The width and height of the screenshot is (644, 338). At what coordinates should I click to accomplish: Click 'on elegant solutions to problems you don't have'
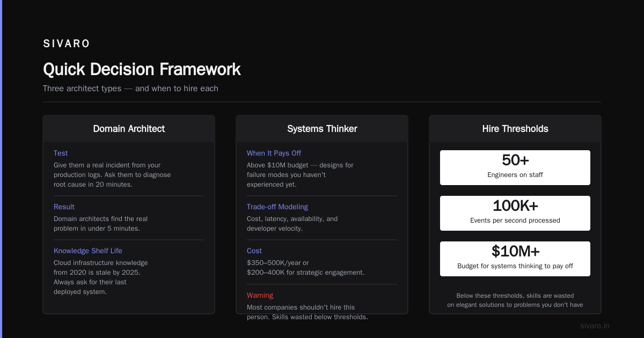(515, 305)
